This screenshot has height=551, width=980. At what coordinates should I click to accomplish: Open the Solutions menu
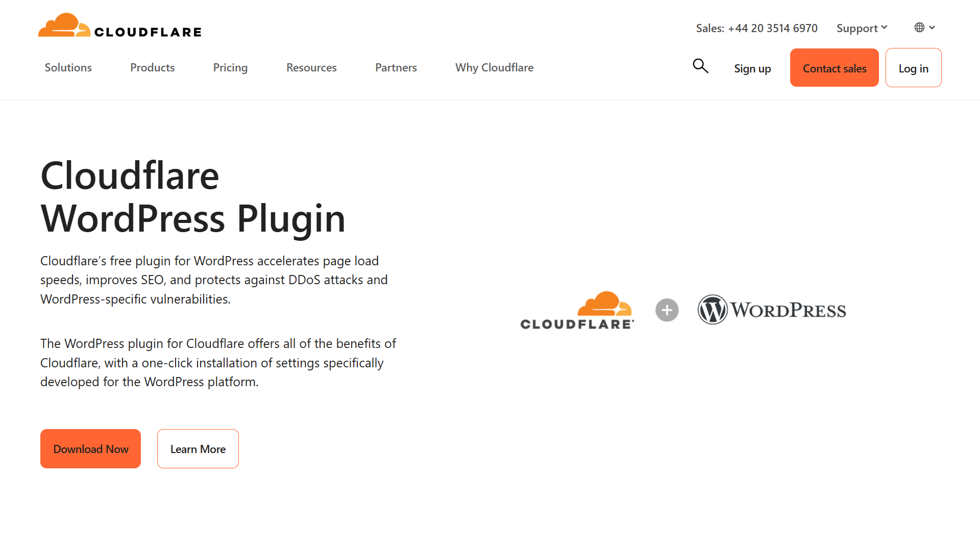(x=68, y=67)
